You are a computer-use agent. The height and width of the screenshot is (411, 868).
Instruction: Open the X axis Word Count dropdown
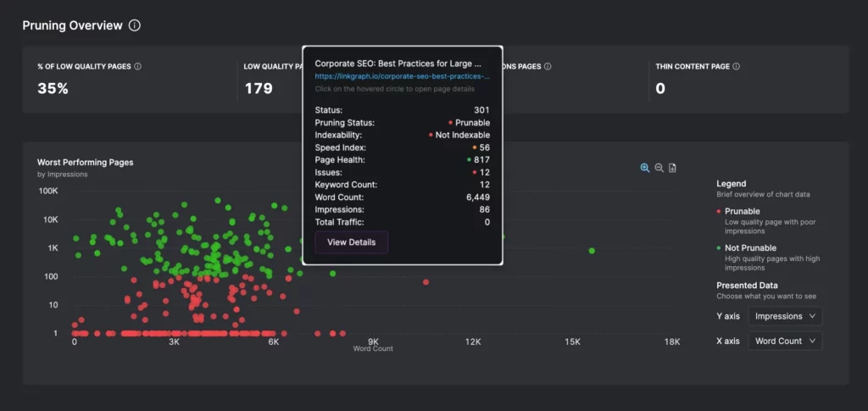pos(785,341)
